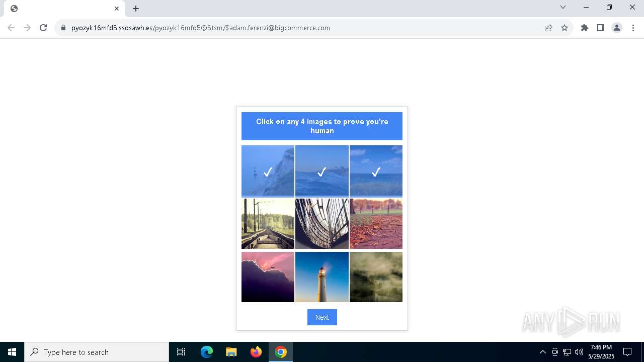
Task: Open the taskbar clock and date
Action: pos(601,352)
